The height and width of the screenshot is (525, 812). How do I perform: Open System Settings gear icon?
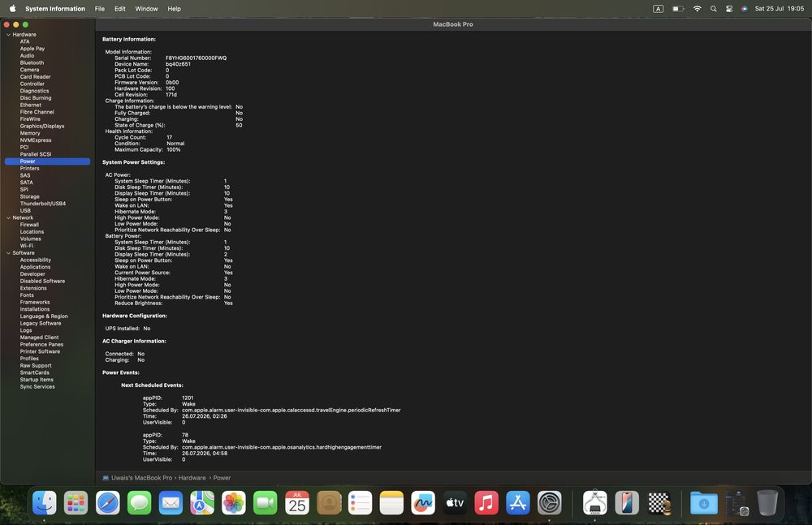point(550,503)
